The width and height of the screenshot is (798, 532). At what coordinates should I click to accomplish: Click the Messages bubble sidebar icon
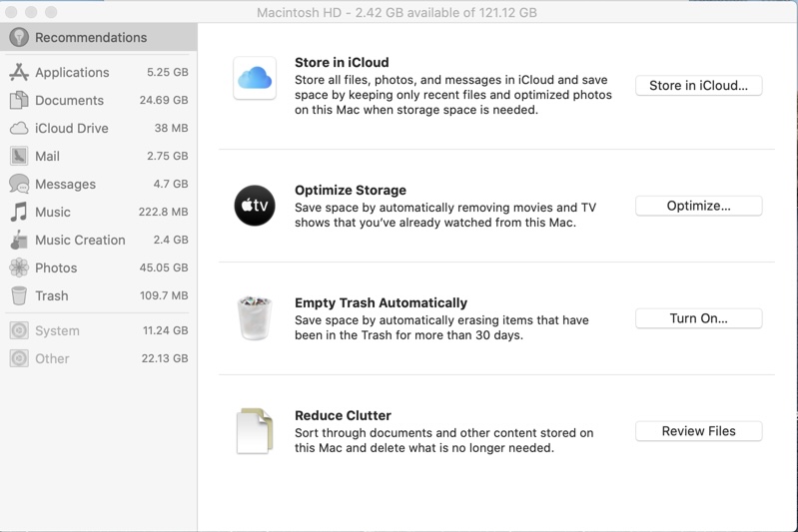pyautogui.click(x=19, y=185)
